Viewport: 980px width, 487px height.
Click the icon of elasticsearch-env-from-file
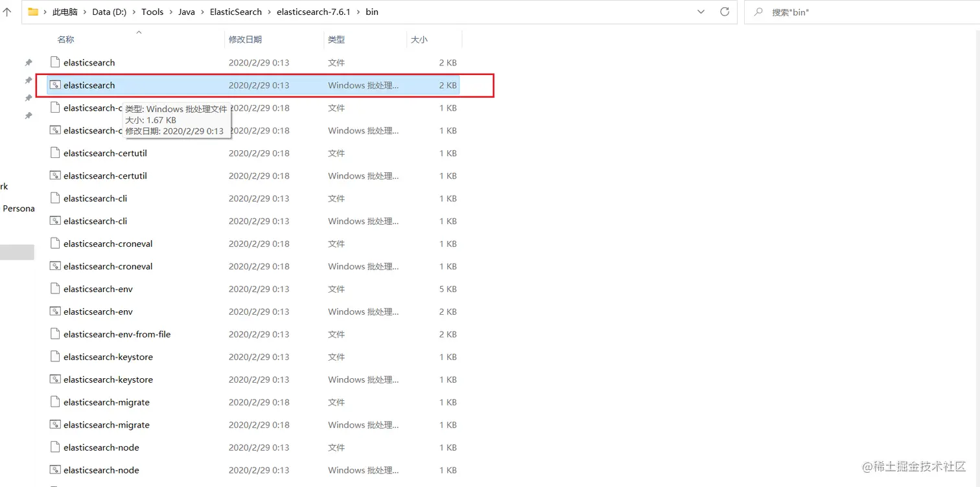[55, 334]
